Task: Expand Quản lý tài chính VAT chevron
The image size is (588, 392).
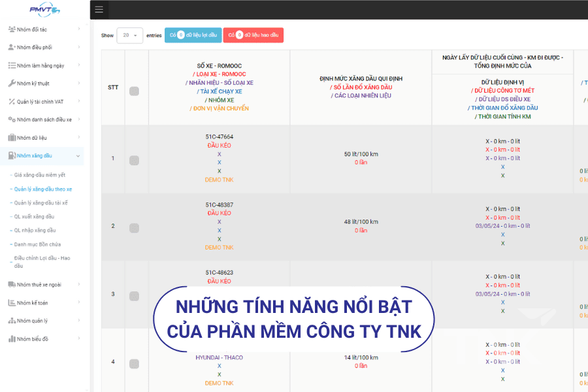Action: 79,101
